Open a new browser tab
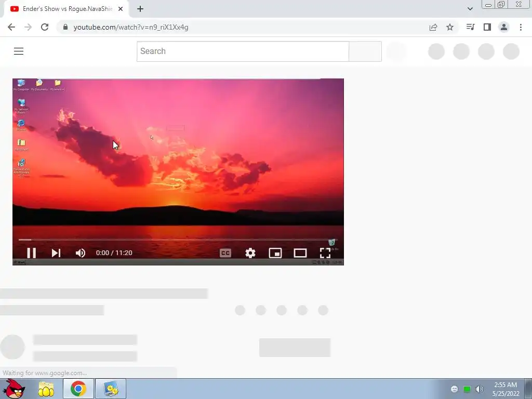532x399 pixels. (x=140, y=9)
